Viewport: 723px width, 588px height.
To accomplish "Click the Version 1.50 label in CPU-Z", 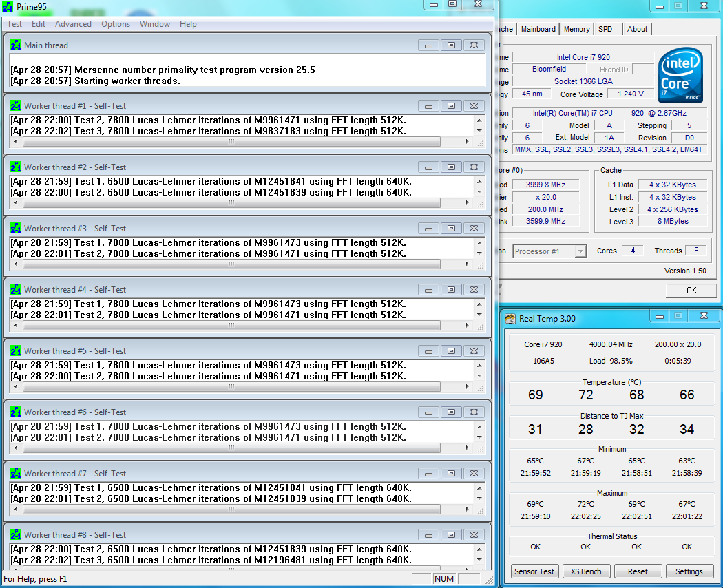I will (x=685, y=271).
